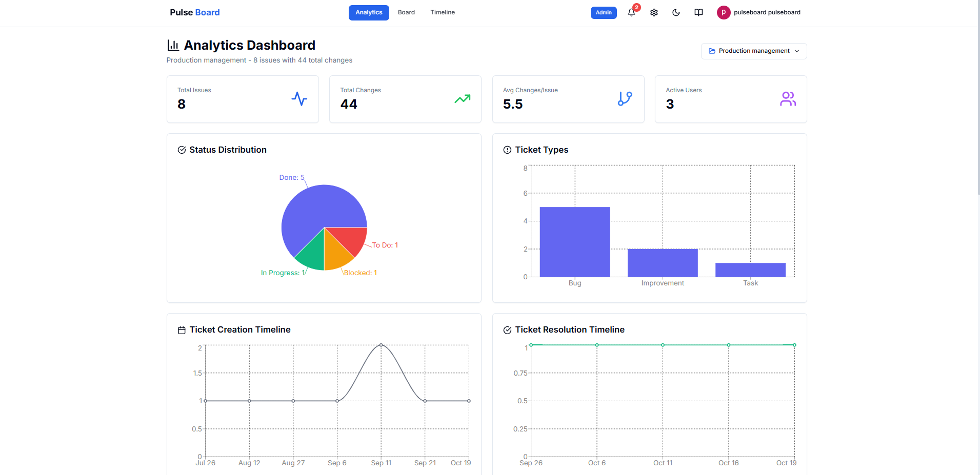Click the Avg Changes branch icon
980x475 pixels.
(625, 99)
